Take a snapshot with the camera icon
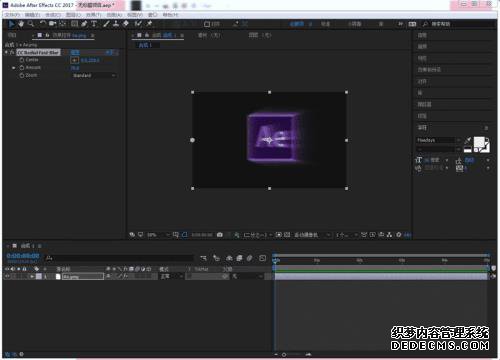Screen dimensions: 500x360 coord(220,235)
